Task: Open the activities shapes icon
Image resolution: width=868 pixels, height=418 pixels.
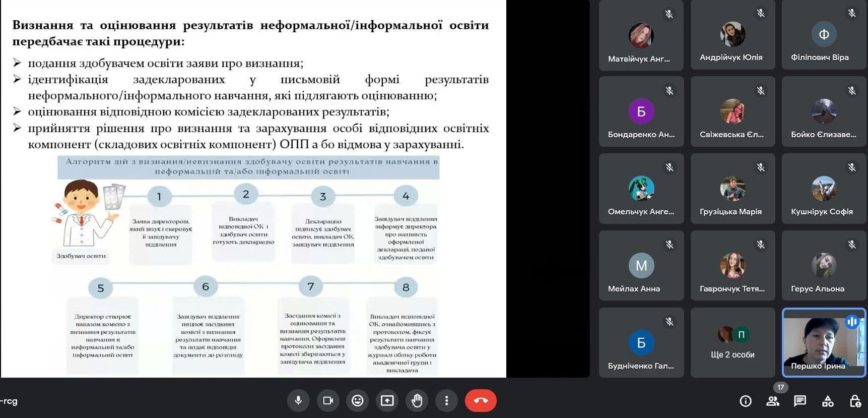Action: point(828,401)
